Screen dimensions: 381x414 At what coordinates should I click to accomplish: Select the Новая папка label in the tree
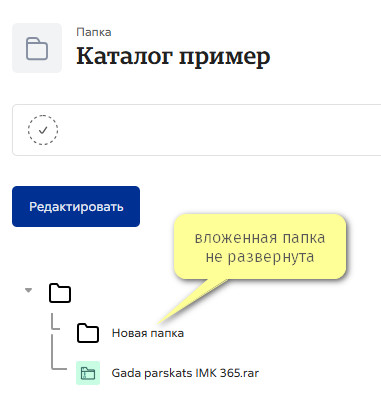(148, 333)
